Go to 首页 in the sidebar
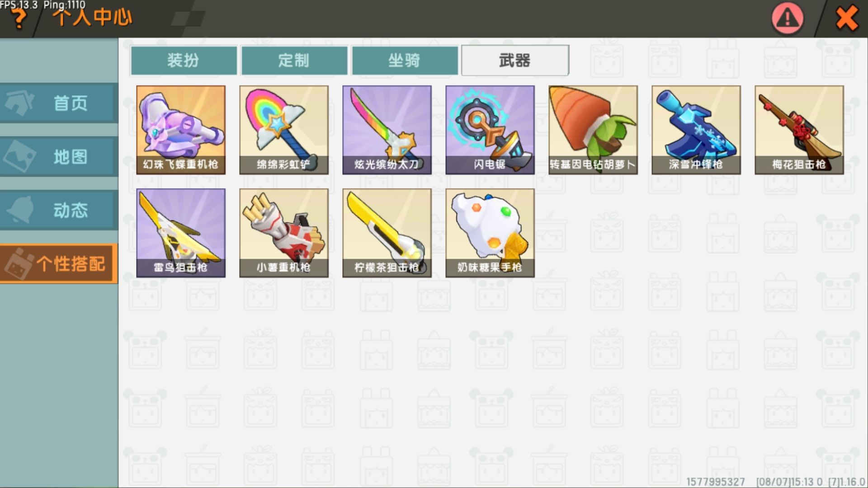Screen dimensions: 868x488 coord(59,103)
